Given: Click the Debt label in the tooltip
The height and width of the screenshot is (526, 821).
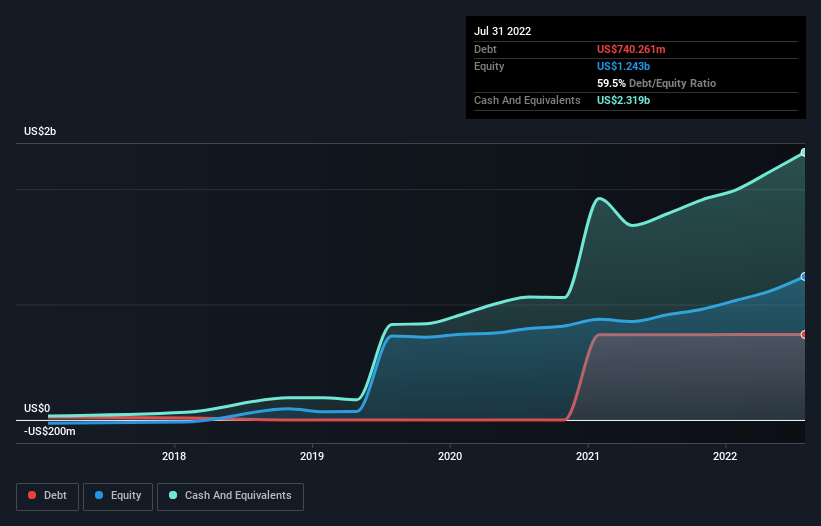Looking at the screenshot, I should (x=485, y=49).
